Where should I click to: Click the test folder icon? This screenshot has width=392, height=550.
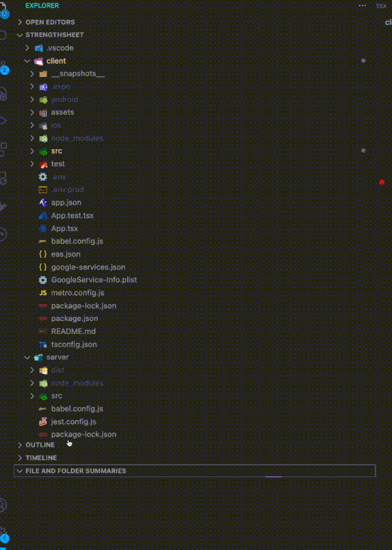point(43,164)
